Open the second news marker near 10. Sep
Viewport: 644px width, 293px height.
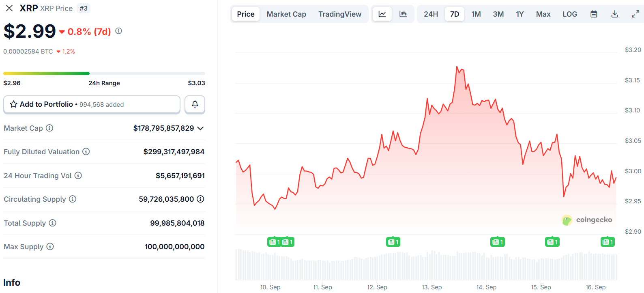288,242
